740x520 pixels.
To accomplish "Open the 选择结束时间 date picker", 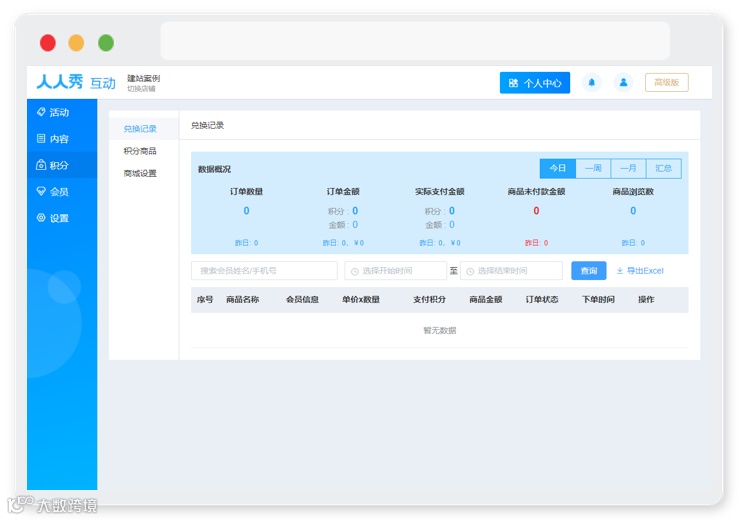I will [511, 270].
